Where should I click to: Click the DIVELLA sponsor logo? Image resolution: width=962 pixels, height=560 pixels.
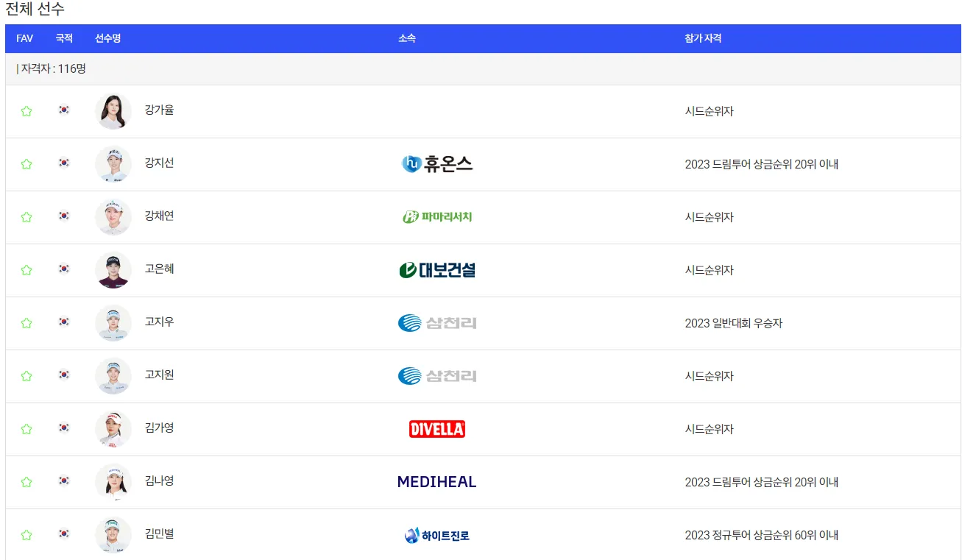click(x=437, y=429)
